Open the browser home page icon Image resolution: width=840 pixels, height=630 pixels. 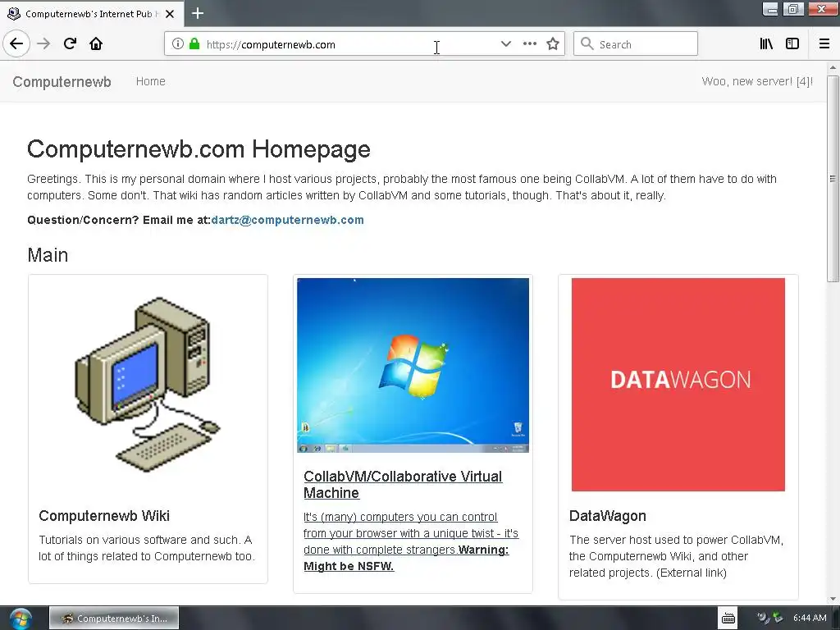pos(96,44)
